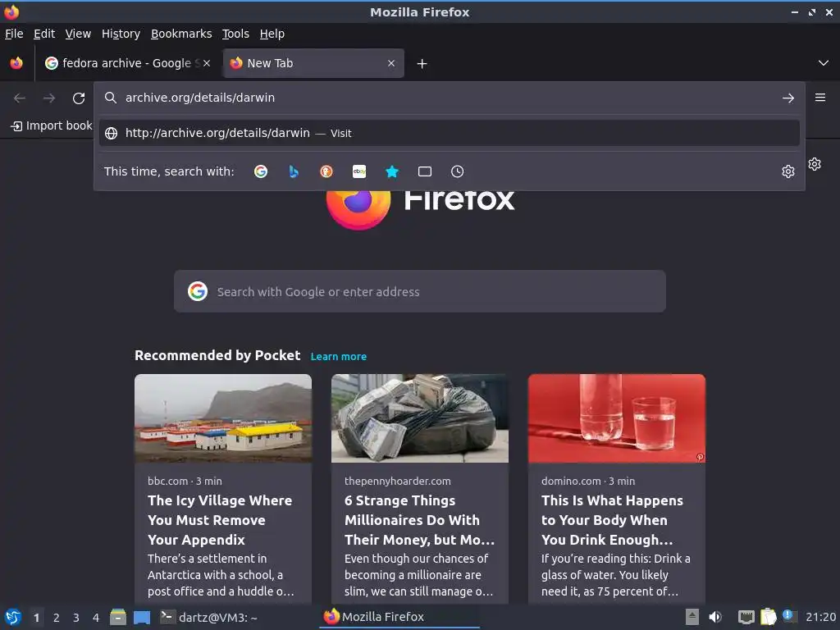Click the Go arrow in the address bar
The width and height of the screenshot is (840, 630).
tap(788, 98)
